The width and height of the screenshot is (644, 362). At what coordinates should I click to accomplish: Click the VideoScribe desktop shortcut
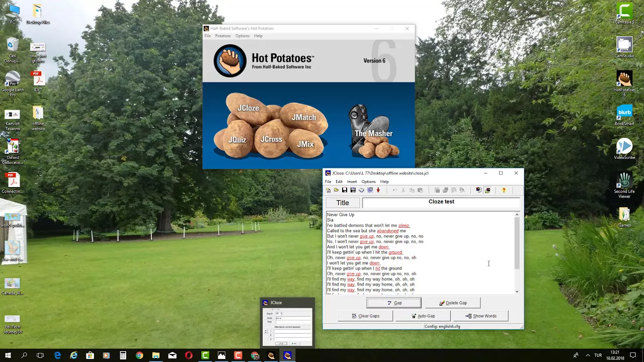[624, 149]
